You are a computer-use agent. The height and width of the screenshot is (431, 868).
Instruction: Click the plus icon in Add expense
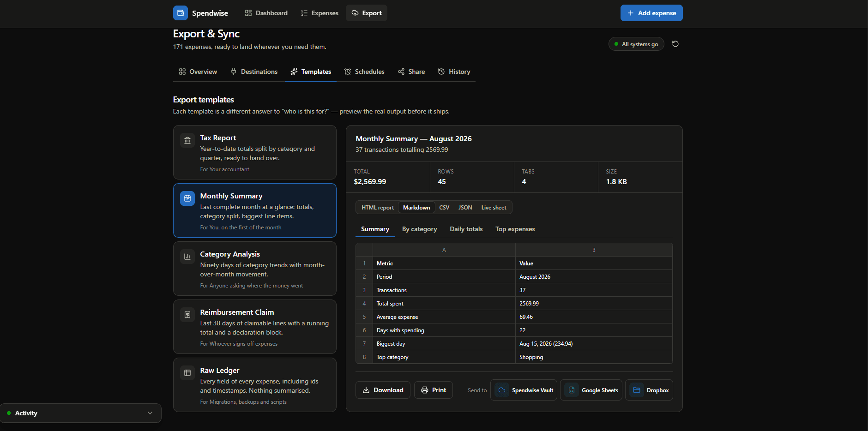pyautogui.click(x=631, y=13)
